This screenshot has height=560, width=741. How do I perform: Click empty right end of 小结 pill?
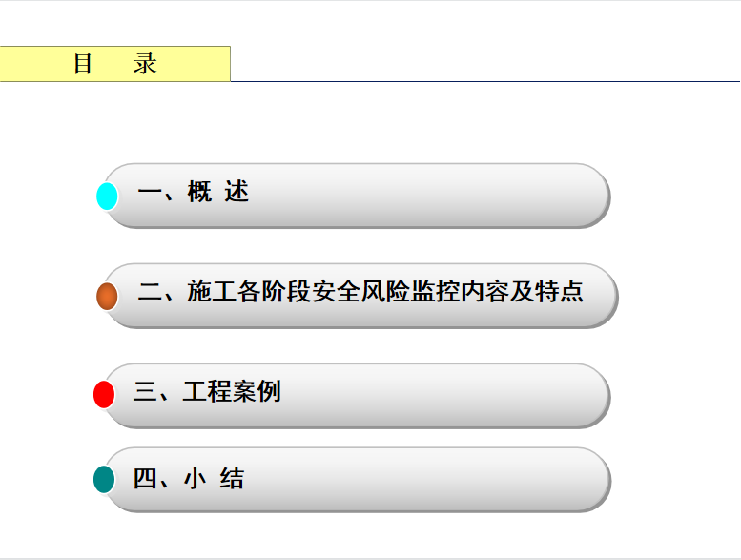(473, 480)
